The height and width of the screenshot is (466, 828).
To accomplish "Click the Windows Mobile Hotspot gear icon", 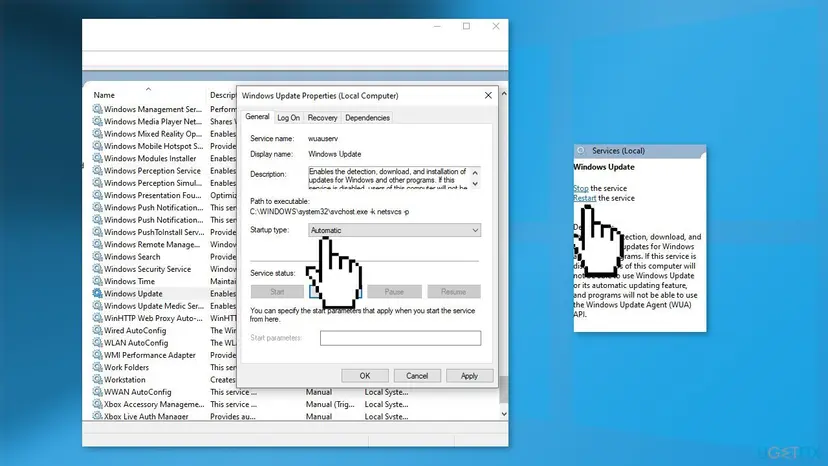I will click(97, 146).
